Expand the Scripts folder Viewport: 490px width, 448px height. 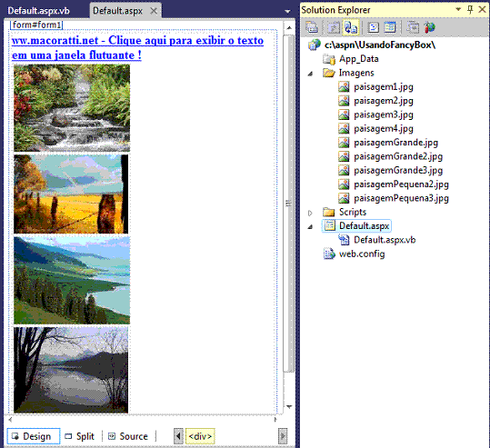click(310, 213)
